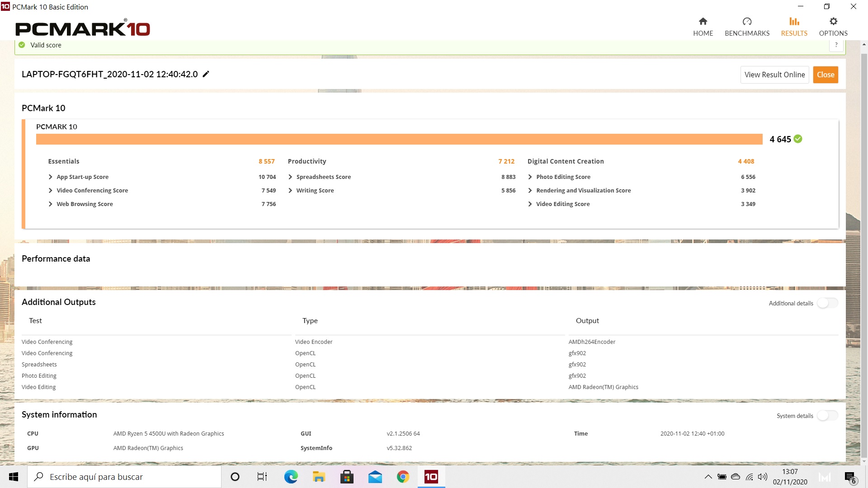Screen dimensions: 868x488
Task: Open Options via the gear icon
Action: coord(833,22)
